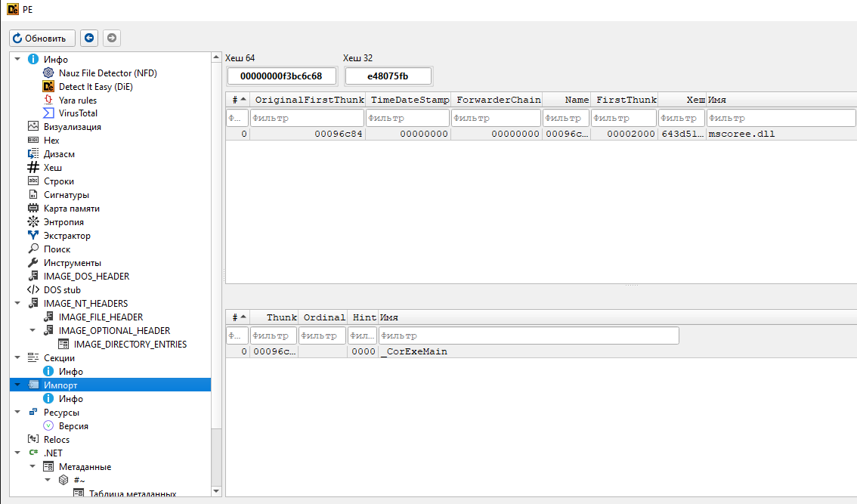Screen dimensions: 857x504
Task: Collapse the .NET node
Action: point(17,453)
